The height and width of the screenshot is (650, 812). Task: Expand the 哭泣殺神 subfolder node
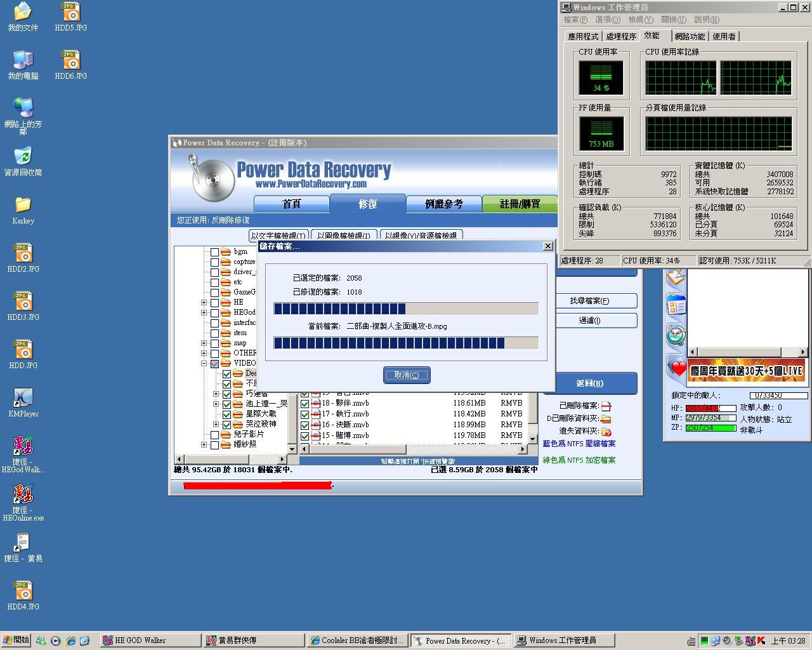click(x=216, y=425)
